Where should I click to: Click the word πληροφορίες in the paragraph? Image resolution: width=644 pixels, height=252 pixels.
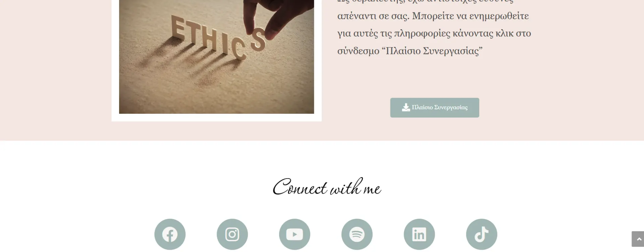pyautogui.click(x=422, y=33)
